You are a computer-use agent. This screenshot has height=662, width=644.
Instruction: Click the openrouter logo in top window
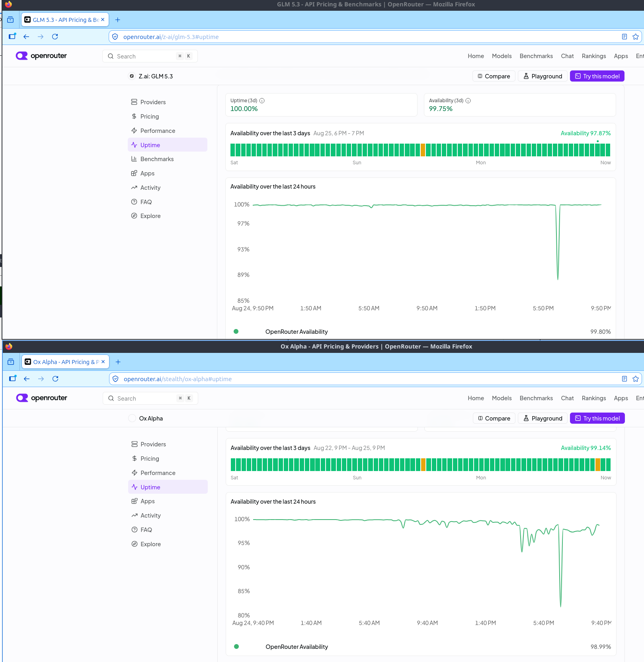point(41,56)
